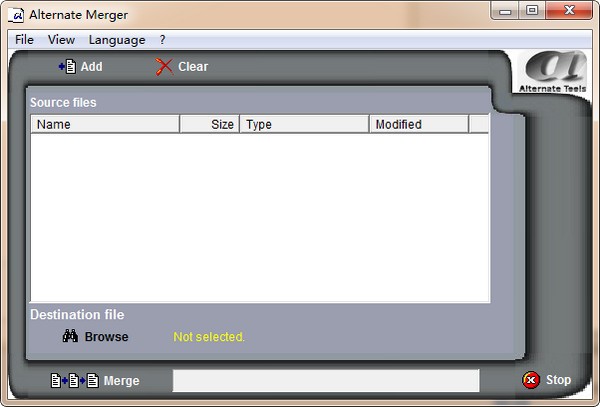Click the Clear button label
Image resolution: width=600 pixels, height=407 pixels.
(x=193, y=67)
